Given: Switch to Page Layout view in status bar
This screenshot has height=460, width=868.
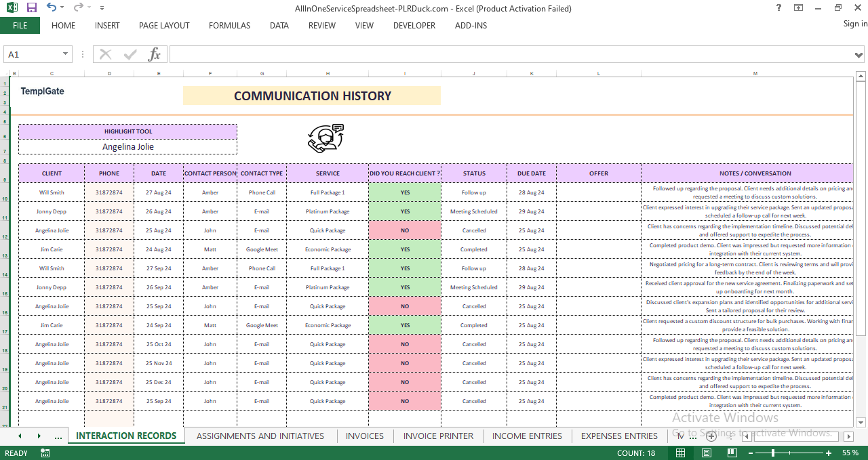Looking at the screenshot, I should 707,453.
